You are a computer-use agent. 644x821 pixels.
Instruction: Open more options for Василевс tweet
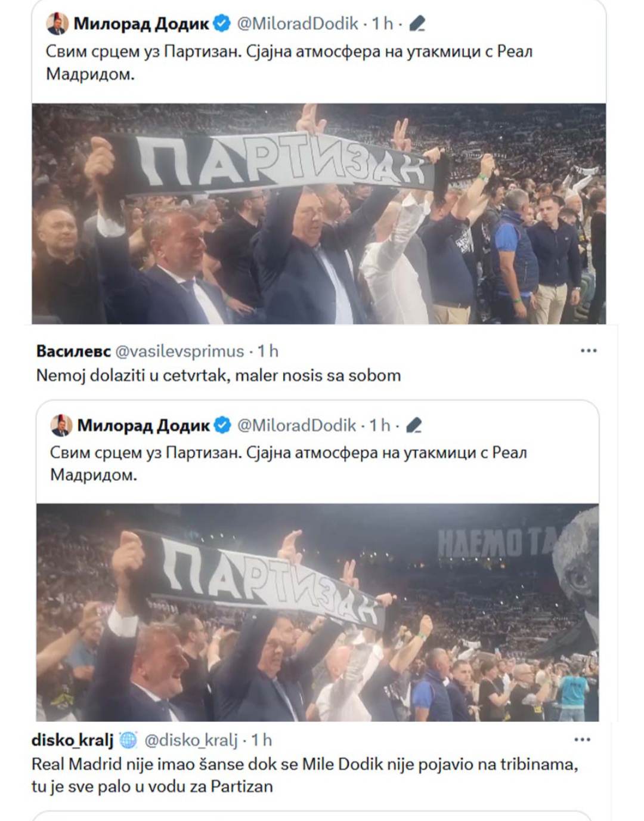click(x=589, y=350)
